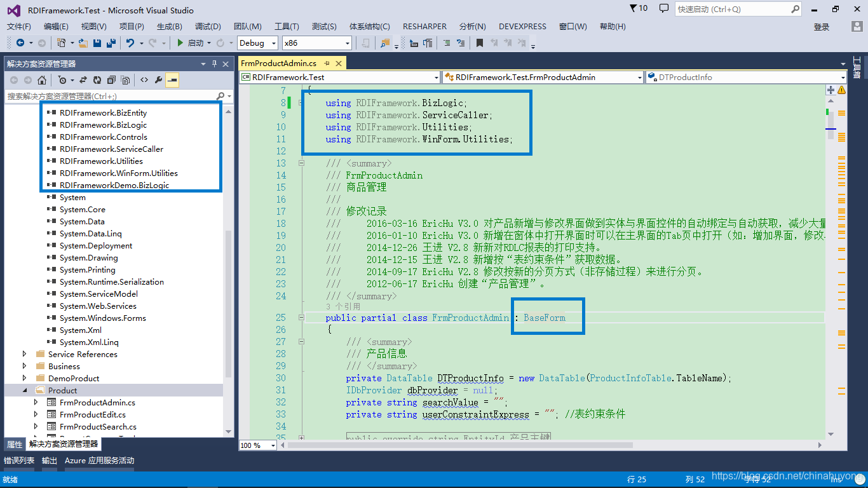
Task: Click the Solution Explorer search field
Action: 119,96
